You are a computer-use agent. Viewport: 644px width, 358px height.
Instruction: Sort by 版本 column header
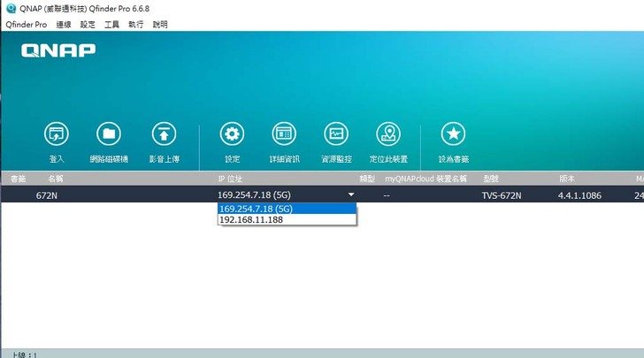pos(567,179)
